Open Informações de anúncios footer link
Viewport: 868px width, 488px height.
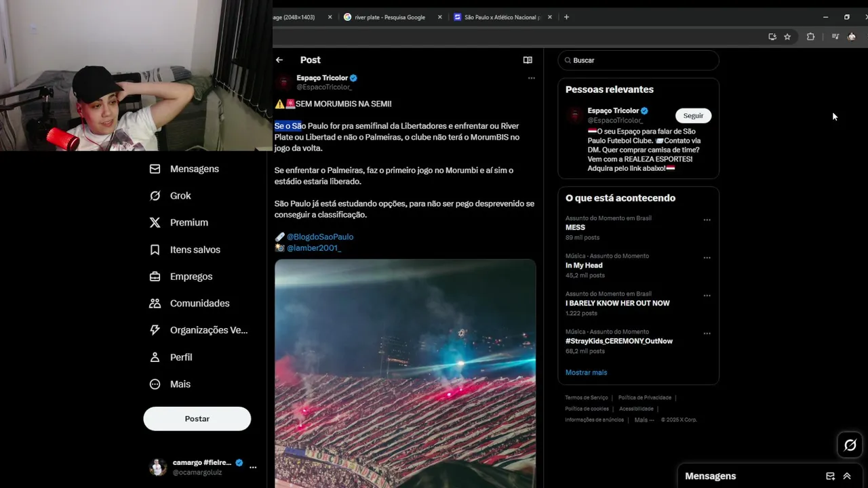pos(594,420)
